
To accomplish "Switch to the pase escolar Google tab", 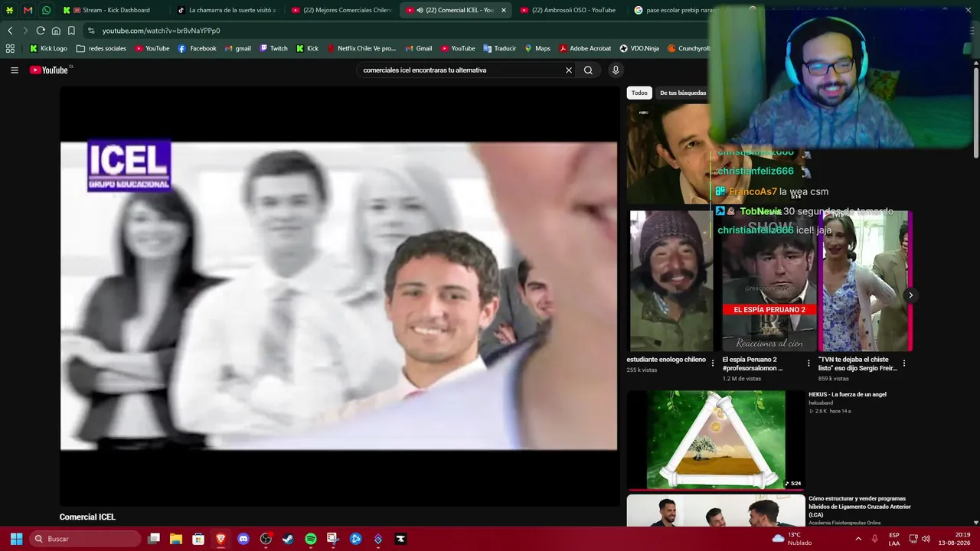I will pos(675,10).
